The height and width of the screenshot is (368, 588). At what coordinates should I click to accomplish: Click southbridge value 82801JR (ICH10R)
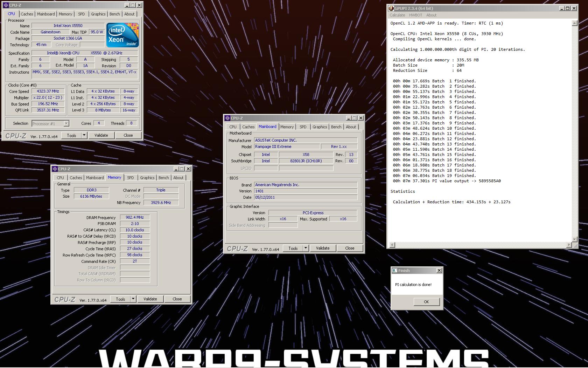306,161
